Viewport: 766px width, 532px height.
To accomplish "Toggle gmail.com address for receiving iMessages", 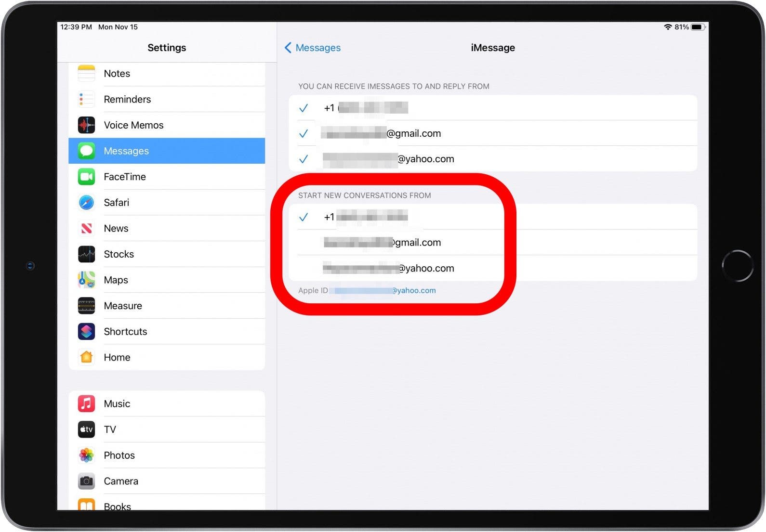I will (x=493, y=133).
